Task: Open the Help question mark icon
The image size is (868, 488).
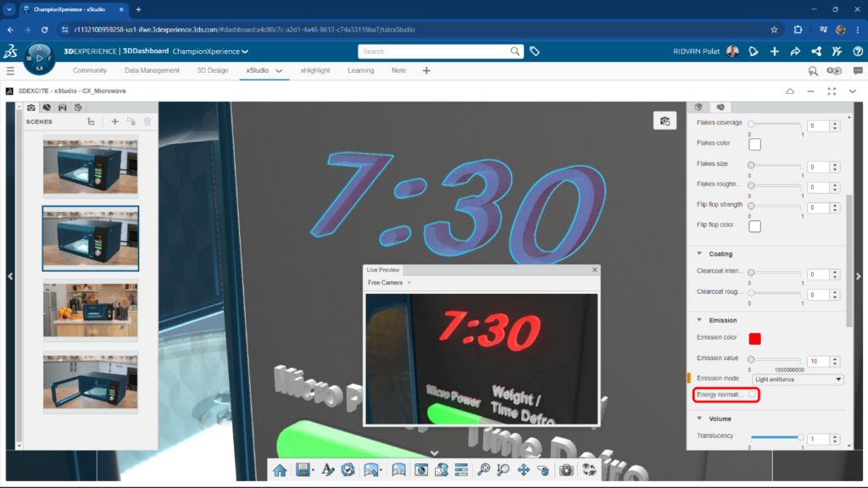Action: (858, 52)
